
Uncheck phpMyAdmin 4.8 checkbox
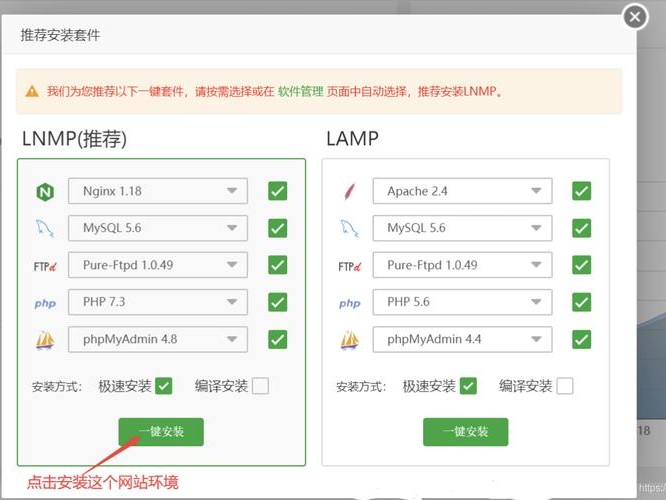pos(277,339)
